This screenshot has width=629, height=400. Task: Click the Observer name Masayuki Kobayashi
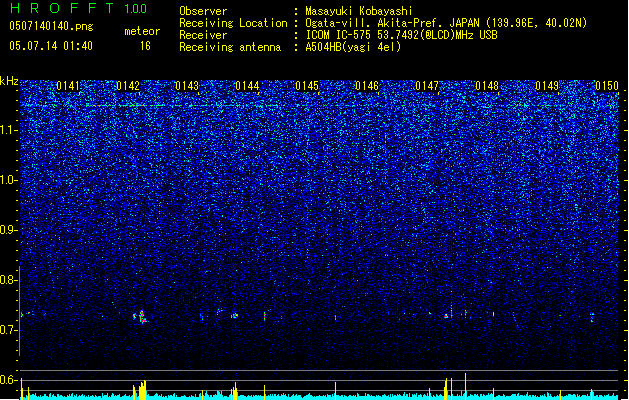[x=359, y=11]
